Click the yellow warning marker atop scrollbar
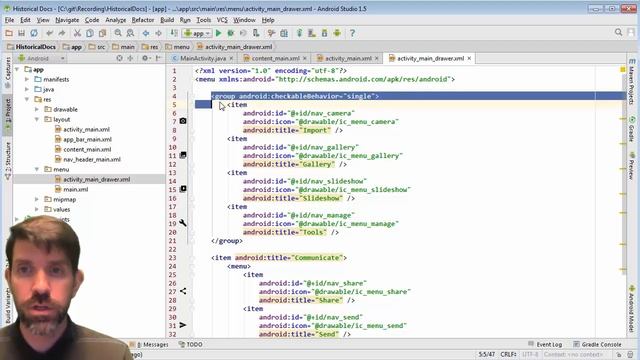640x360 pixels. pyautogui.click(x=623, y=70)
